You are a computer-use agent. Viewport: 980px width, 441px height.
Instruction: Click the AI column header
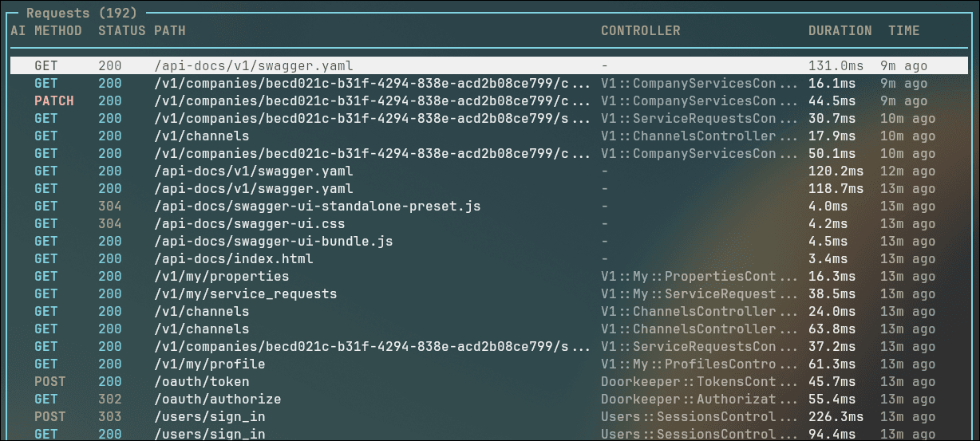click(x=18, y=31)
